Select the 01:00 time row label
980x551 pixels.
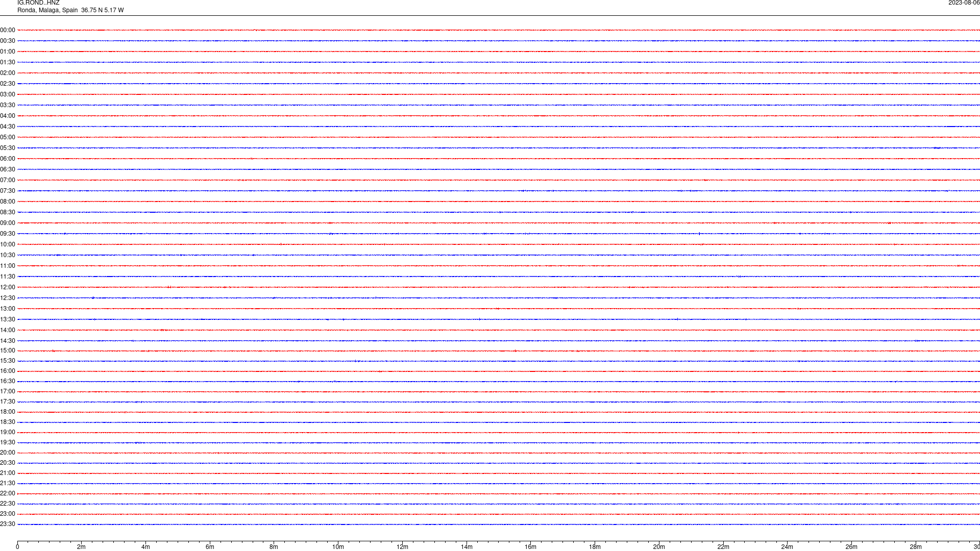click(x=8, y=52)
